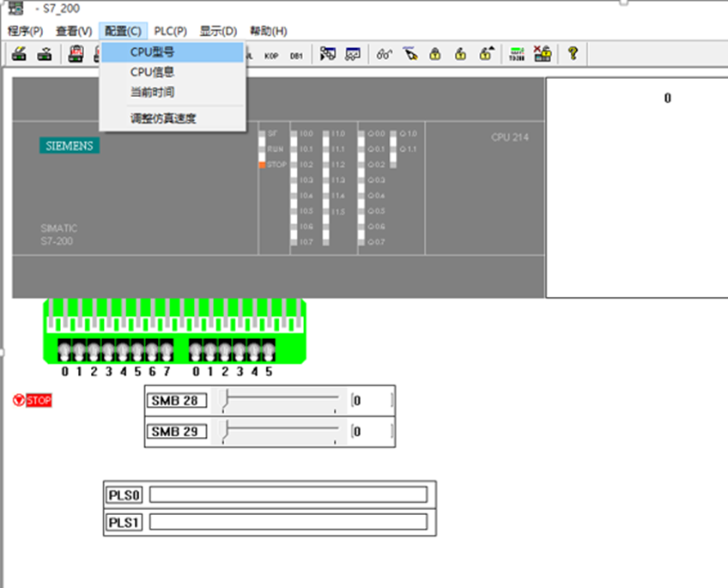Click the open padlock toolbar icon

[x=460, y=54]
